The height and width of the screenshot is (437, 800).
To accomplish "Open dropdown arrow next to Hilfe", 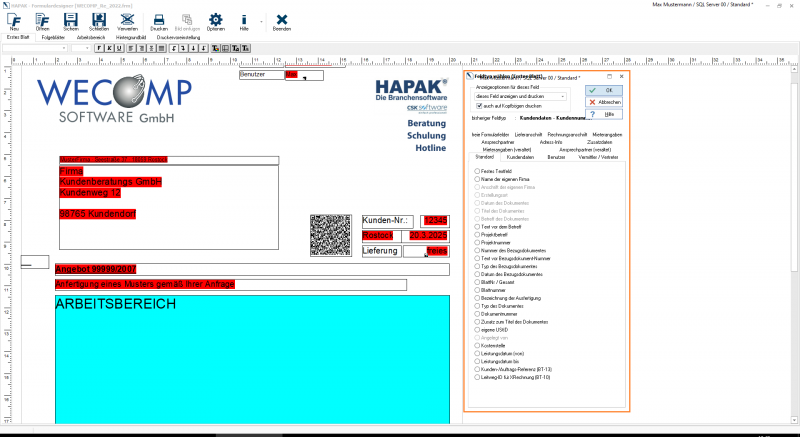I will [x=261, y=21].
